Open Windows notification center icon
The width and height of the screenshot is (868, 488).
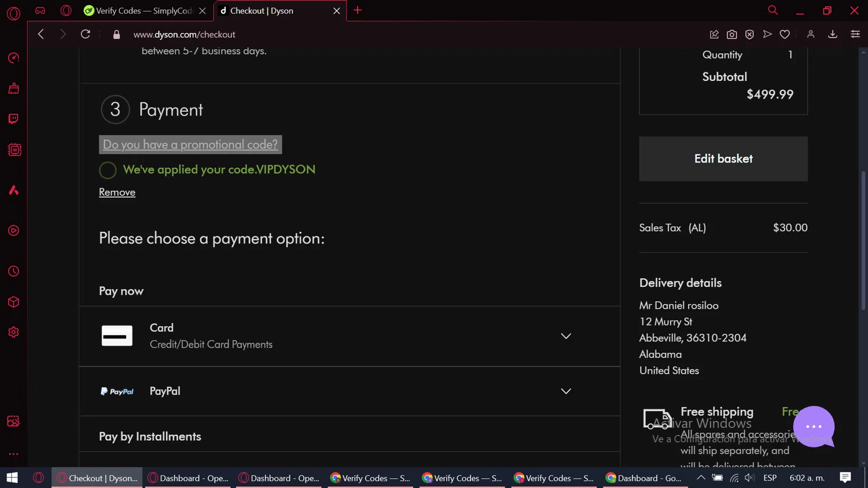click(845, 478)
